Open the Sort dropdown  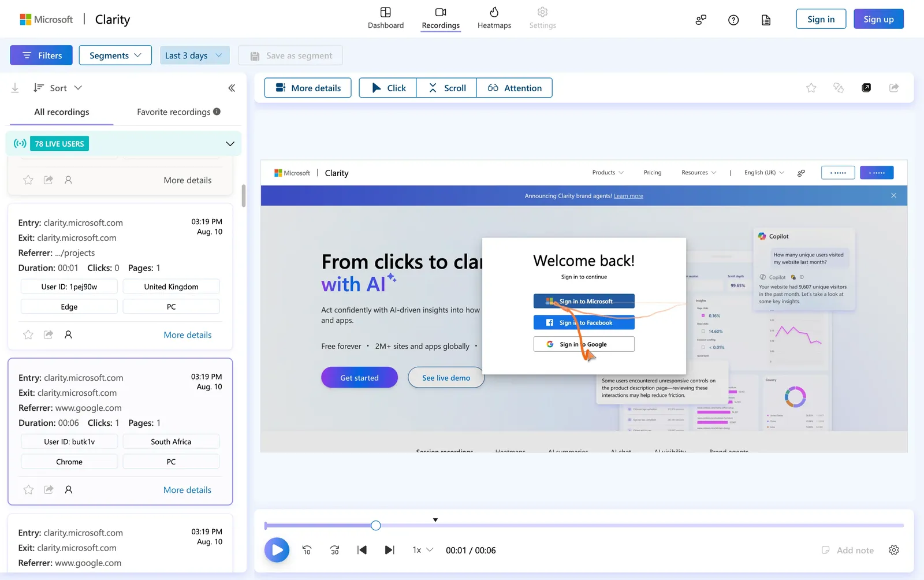(58, 88)
